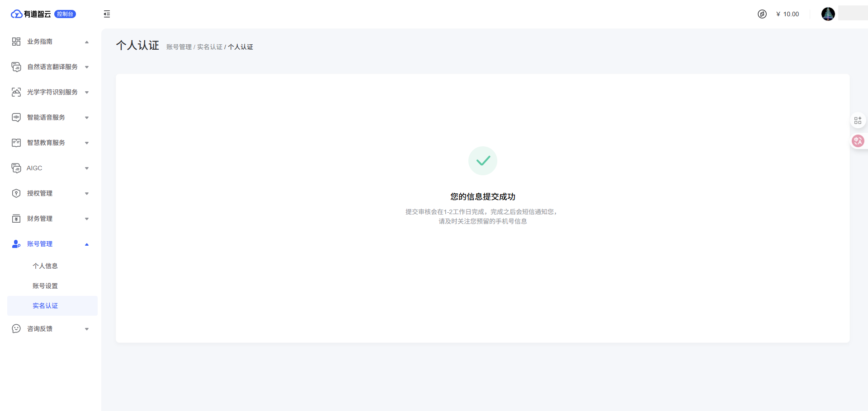The image size is (868, 411).
Task: Click the 有道智云 cloud logo
Action: pyautogui.click(x=17, y=14)
